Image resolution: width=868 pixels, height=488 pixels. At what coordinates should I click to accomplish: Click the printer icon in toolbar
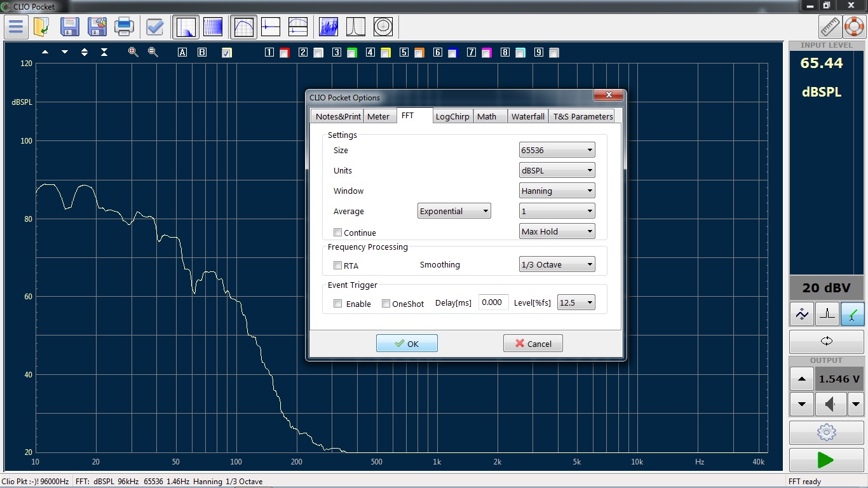(x=124, y=27)
